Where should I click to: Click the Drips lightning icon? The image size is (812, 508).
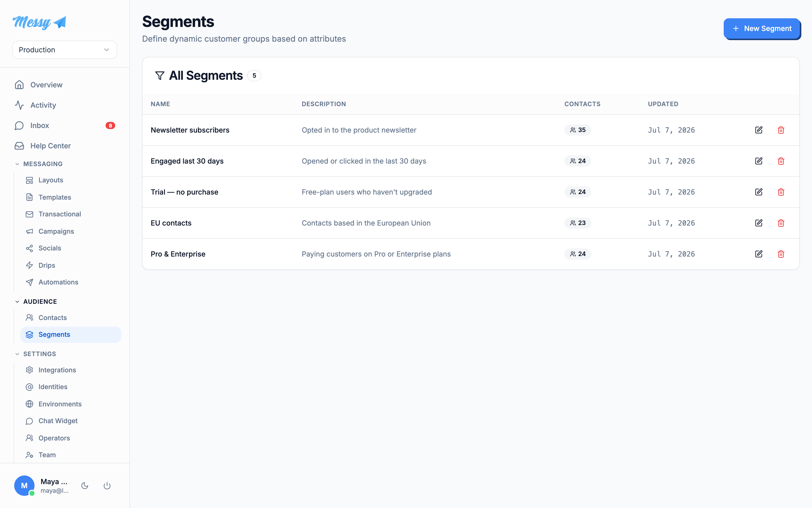29,265
